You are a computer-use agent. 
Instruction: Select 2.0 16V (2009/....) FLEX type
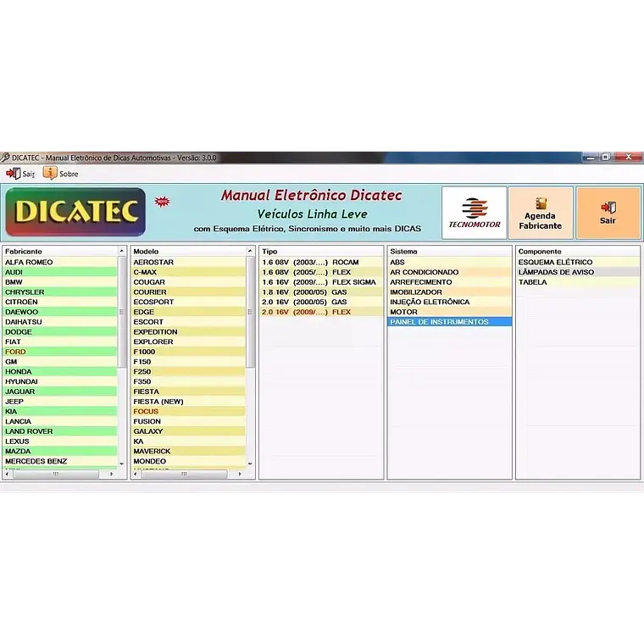coord(321,312)
